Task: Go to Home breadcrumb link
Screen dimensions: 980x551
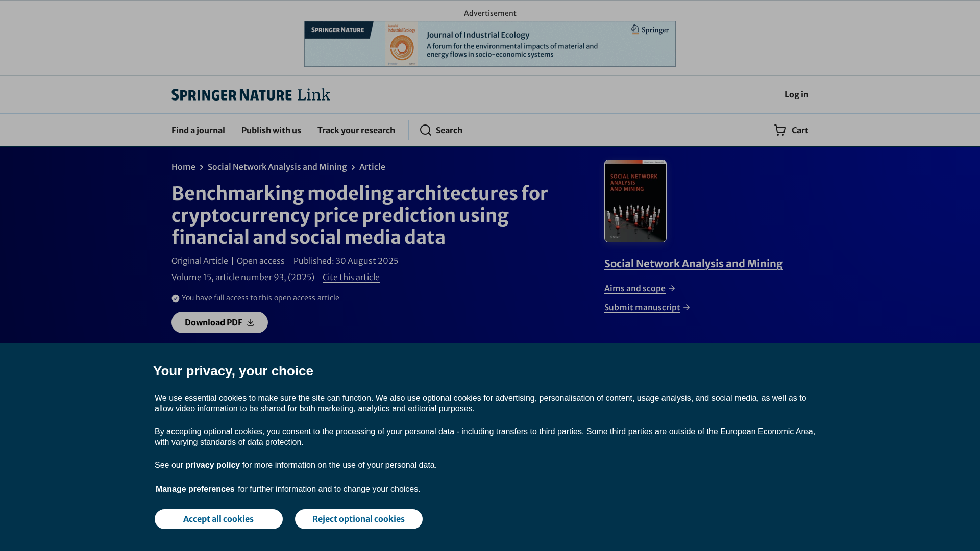Action: [183, 167]
